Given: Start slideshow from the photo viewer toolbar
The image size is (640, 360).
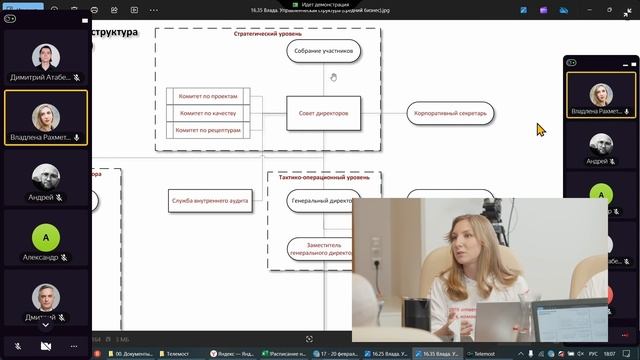Looking at the screenshot, I should click(x=134, y=10).
